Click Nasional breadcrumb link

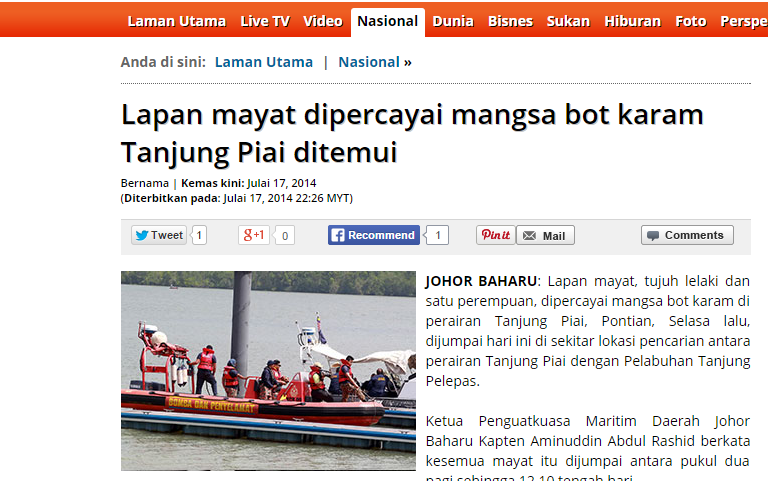(x=369, y=62)
